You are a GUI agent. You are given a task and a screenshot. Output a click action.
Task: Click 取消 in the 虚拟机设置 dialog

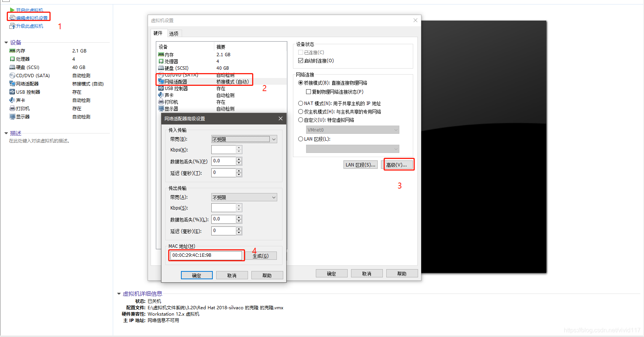pos(367,273)
